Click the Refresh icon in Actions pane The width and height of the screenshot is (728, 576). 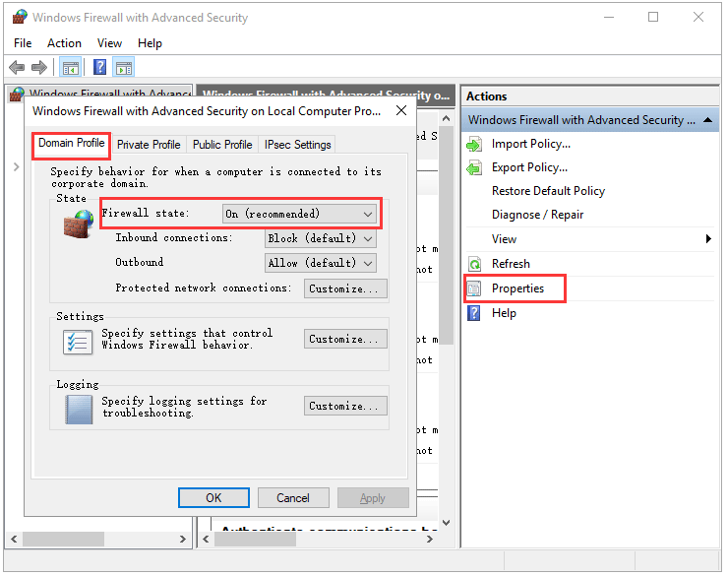pyautogui.click(x=474, y=264)
